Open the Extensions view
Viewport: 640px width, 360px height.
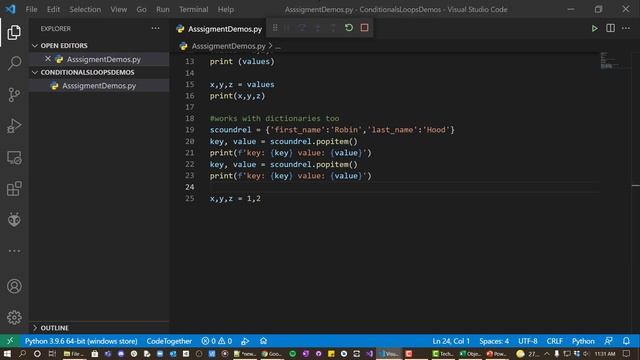click(x=14, y=189)
